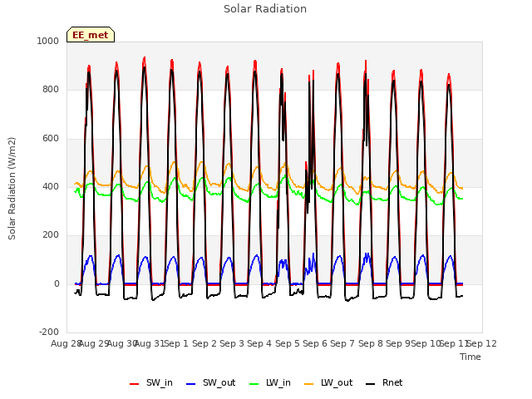
Task: Click the 800 y-axis tick label
Action: [x=51, y=90]
